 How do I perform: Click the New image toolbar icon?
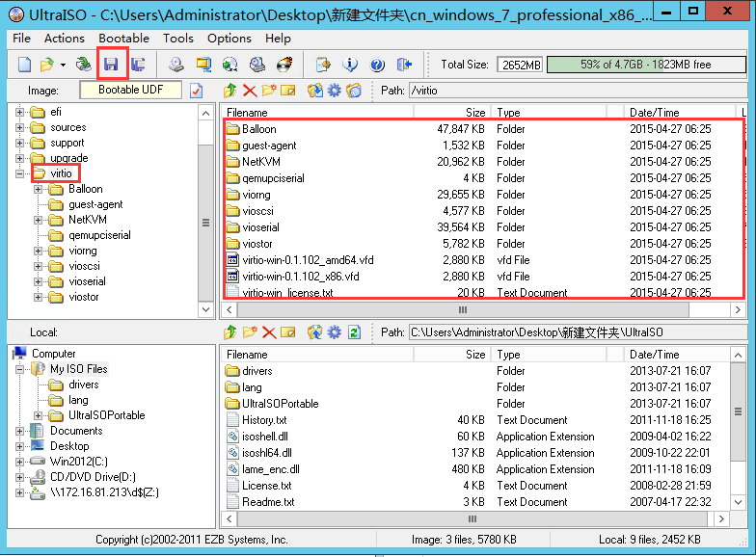click(25, 64)
